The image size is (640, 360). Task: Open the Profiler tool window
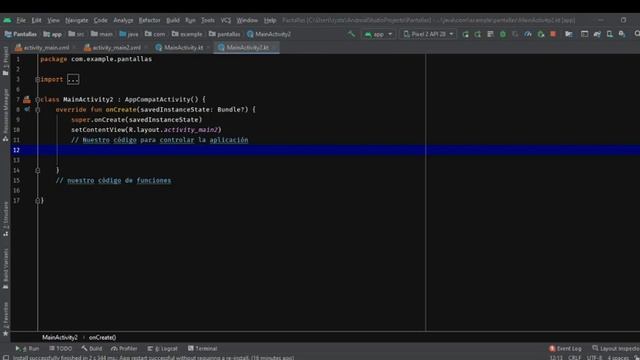(x=124, y=349)
